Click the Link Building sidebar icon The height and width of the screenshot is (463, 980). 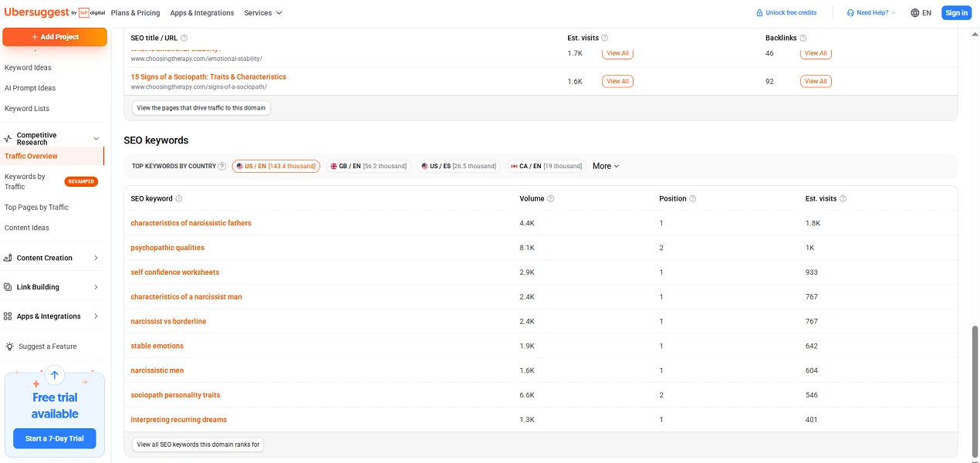tap(8, 287)
